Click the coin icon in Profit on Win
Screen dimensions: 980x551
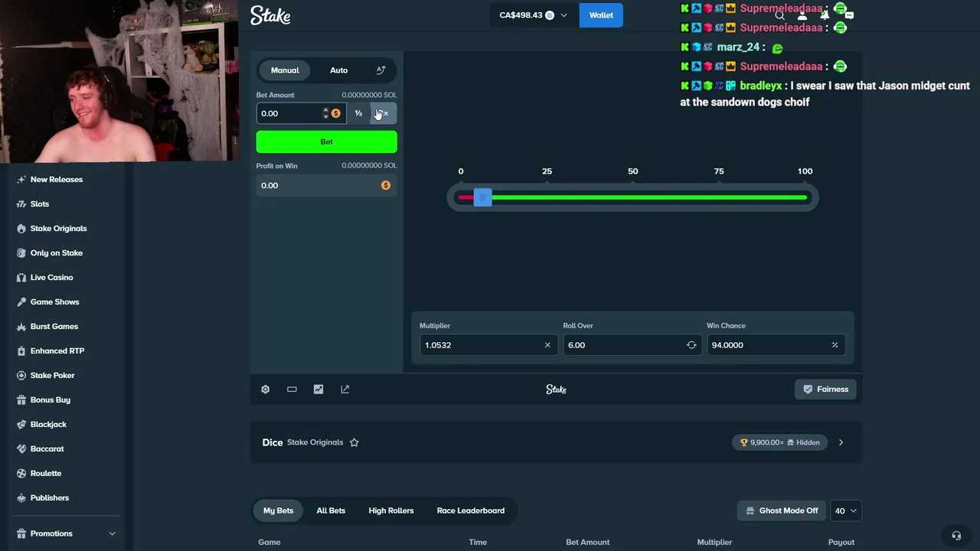click(386, 185)
